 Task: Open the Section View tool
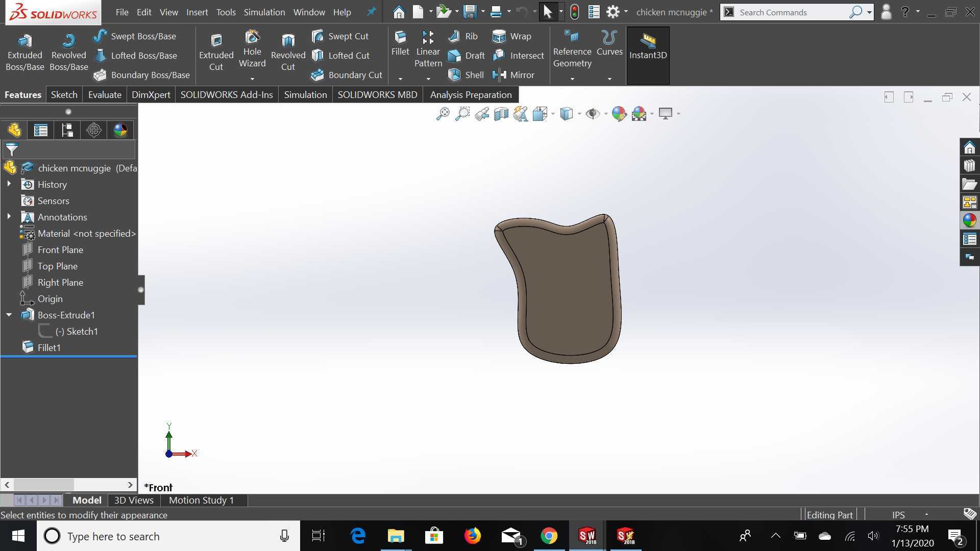[501, 114]
